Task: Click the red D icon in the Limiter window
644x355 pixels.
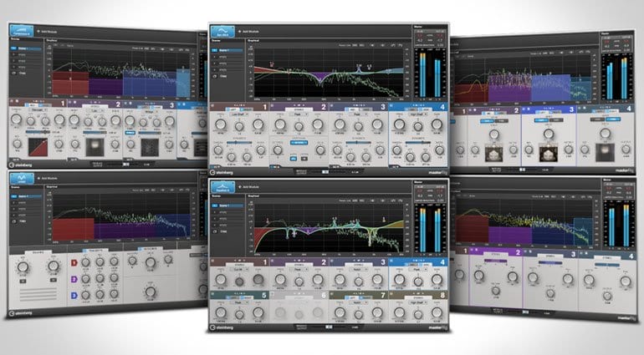Action: [x=74, y=262]
